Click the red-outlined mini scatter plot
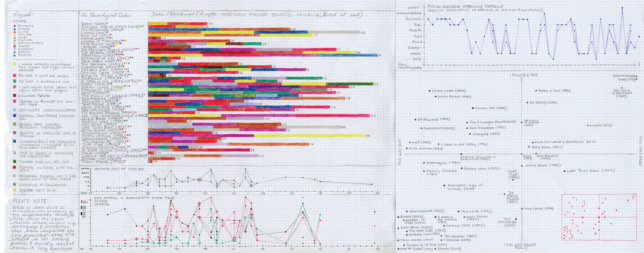This screenshot has width=644, height=253. (x=599, y=217)
